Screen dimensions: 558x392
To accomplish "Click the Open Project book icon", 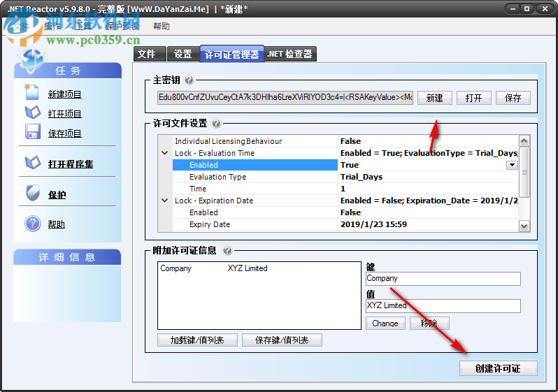I will (33, 112).
